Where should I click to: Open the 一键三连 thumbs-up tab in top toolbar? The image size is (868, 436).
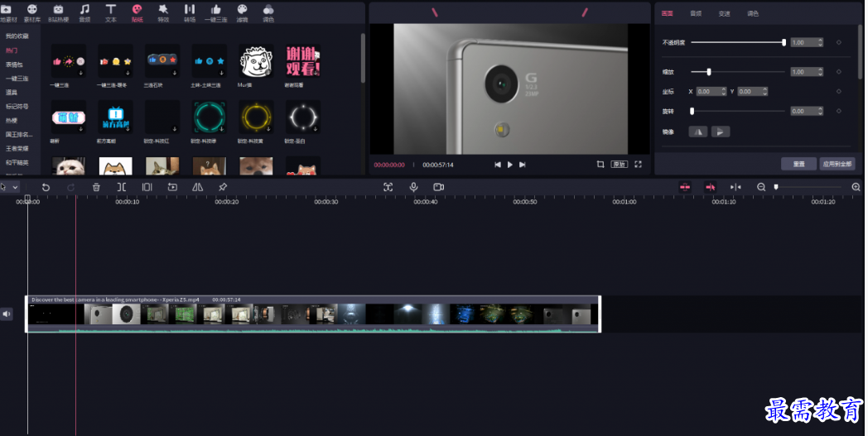216,12
